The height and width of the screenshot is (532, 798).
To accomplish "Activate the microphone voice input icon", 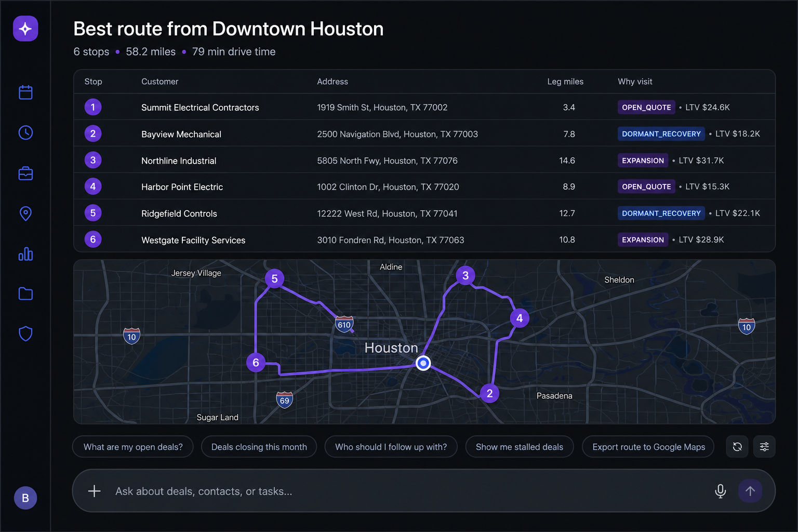I will 720,491.
